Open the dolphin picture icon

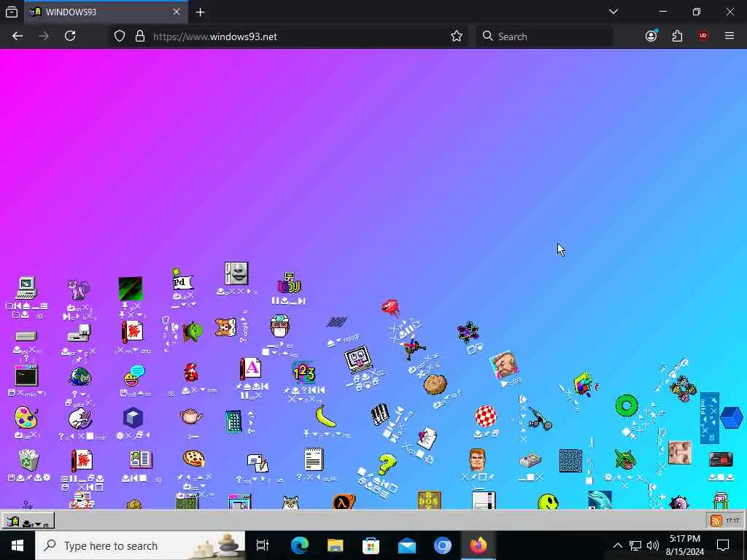pos(600,500)
